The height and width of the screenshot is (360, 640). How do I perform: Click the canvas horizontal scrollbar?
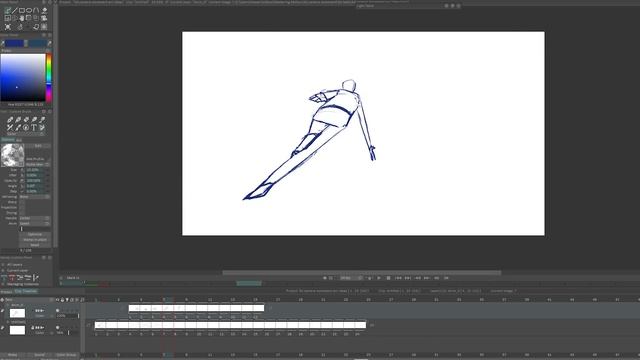[362, 272]
